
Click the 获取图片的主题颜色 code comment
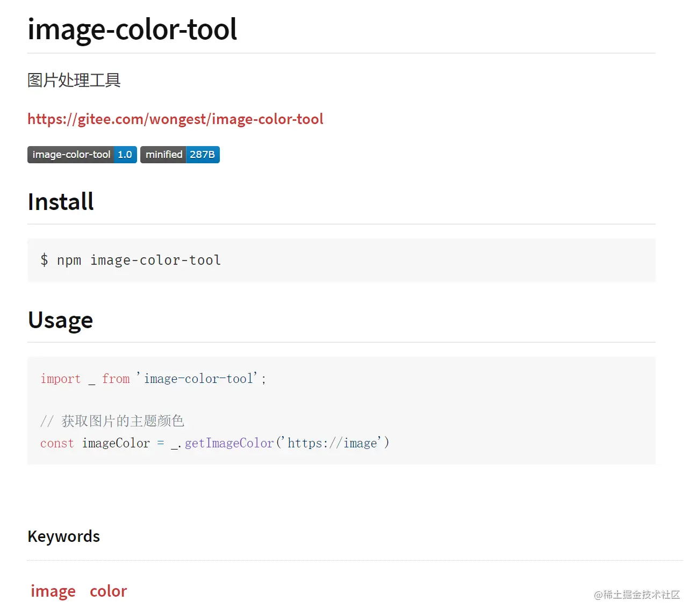[x=123, y=421]
